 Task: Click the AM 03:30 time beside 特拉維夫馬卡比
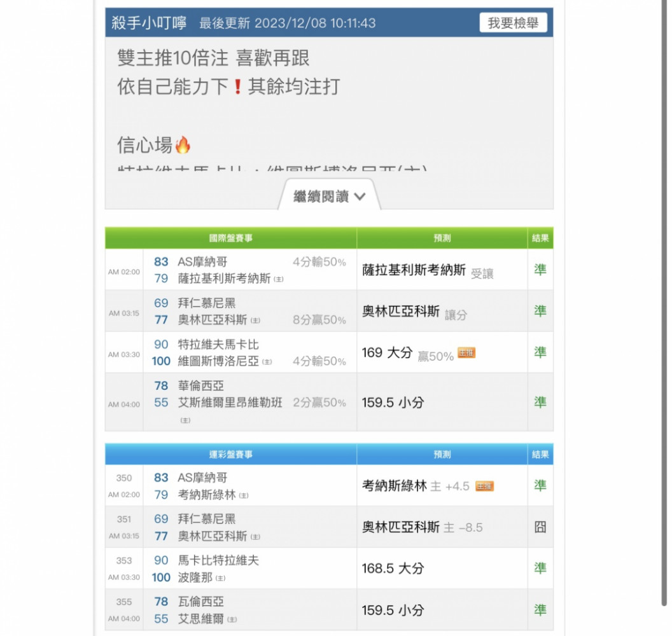pos(124,355)
